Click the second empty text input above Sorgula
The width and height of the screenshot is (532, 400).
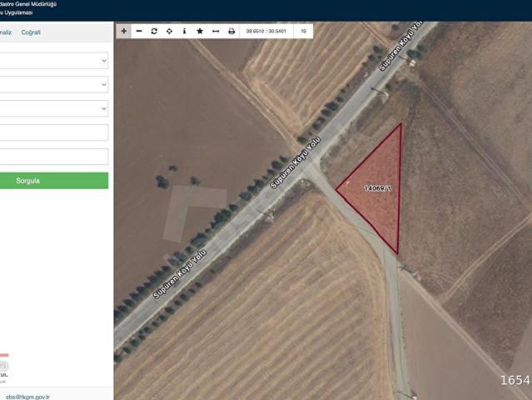(x=53, y=157)
